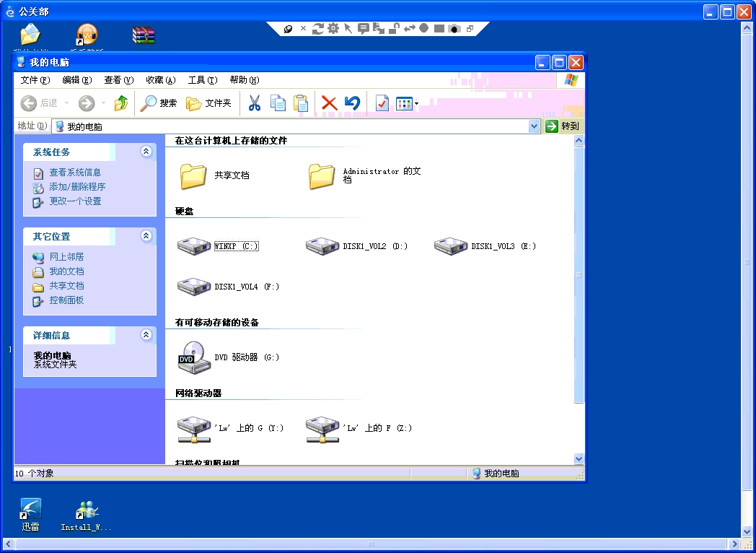Click the unlock padlock icon in remote toolbar

point(394,28)
